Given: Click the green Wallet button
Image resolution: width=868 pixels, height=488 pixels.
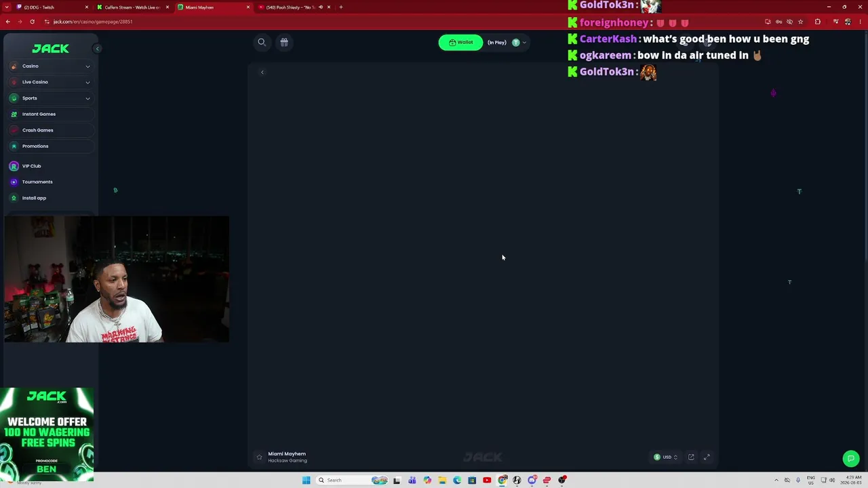Looking at the screenshot, I should [460, 43].
